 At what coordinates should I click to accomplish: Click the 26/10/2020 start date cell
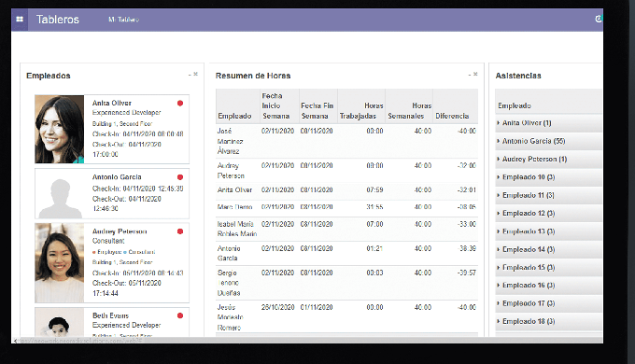tap(277, 307)
